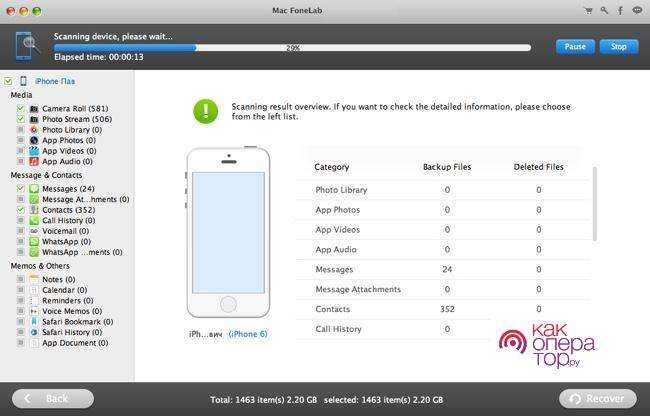The image size is (650, 416).
Task: Select Photo Stream (506) in sidebar
Action: tap(77, 119)
